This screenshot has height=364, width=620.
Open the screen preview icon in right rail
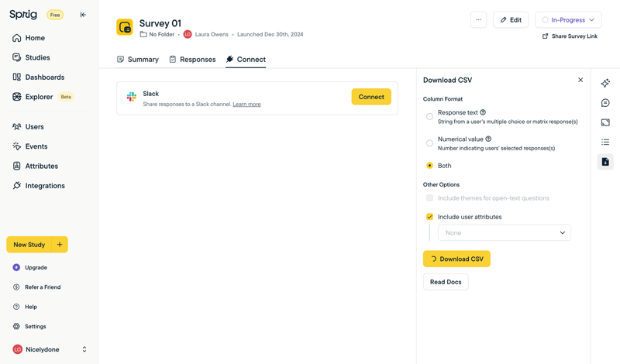click(605, 122)
